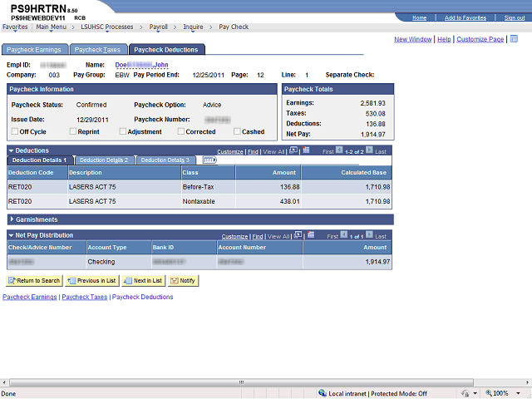The image size is (532, 399).
Task: Click the employee name link Doe, John
Action: (x=141, y=65)
